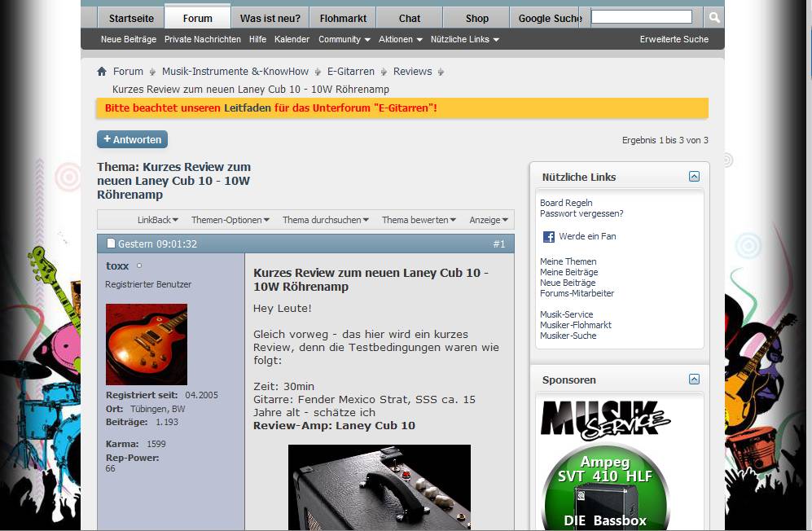This screenshot has width=812, height=531.
Task: Open the Thema durchsuchen dropdown
Action: [325, 220]
